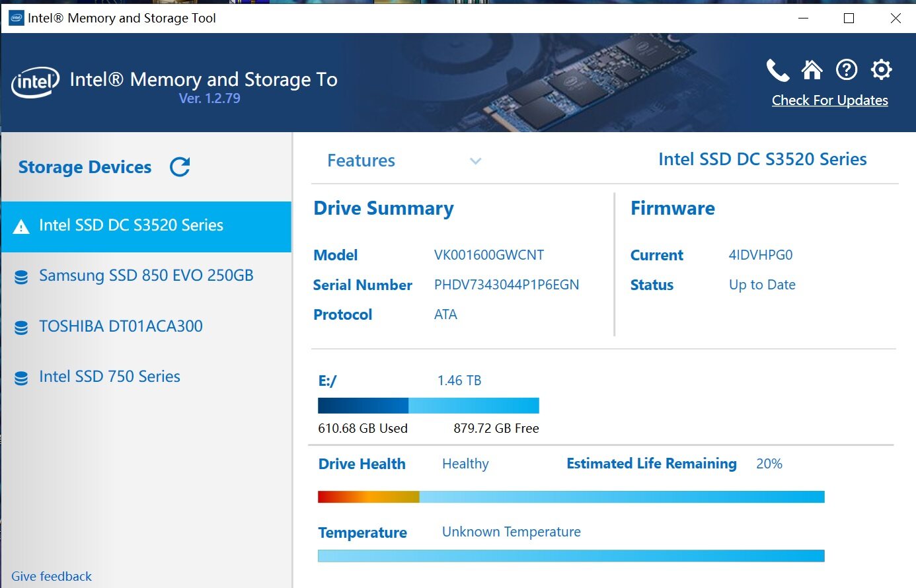This screenshot has width=916, height=588.
Task: Open the Give feedback link
Action: click(52, 576)
